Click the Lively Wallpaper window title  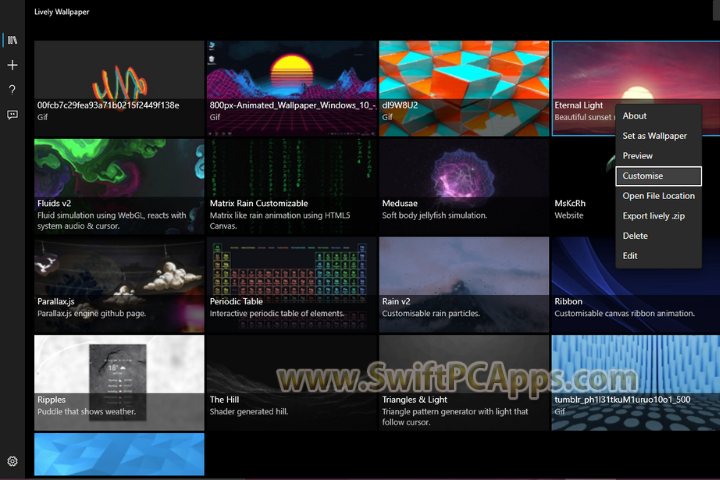point(62,12)
